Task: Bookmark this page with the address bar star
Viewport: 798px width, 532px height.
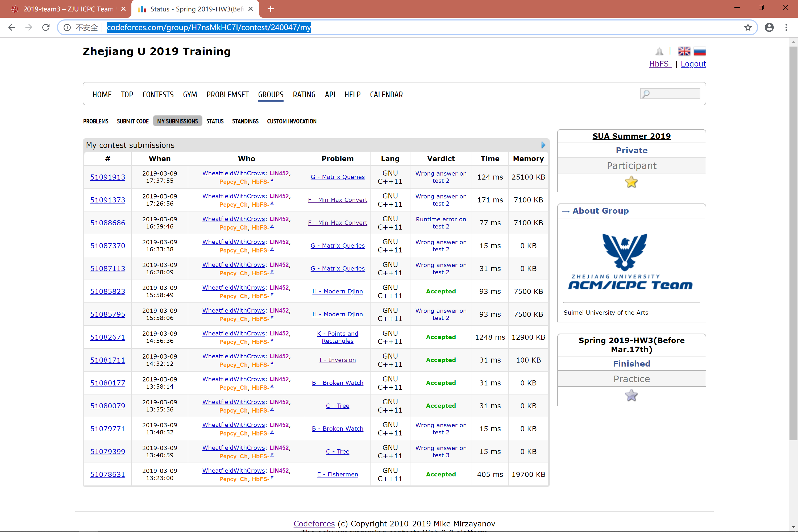Action: pyautogui.click(x=748, y=27)
